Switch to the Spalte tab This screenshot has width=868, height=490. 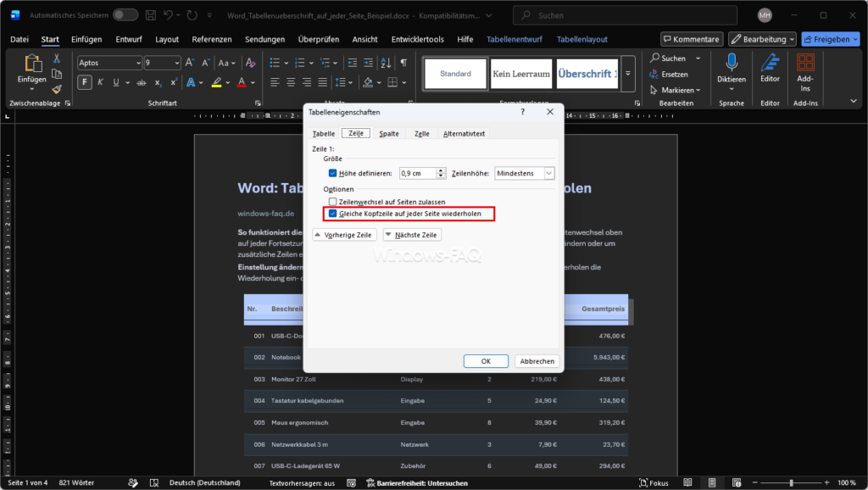pos(388,133)
